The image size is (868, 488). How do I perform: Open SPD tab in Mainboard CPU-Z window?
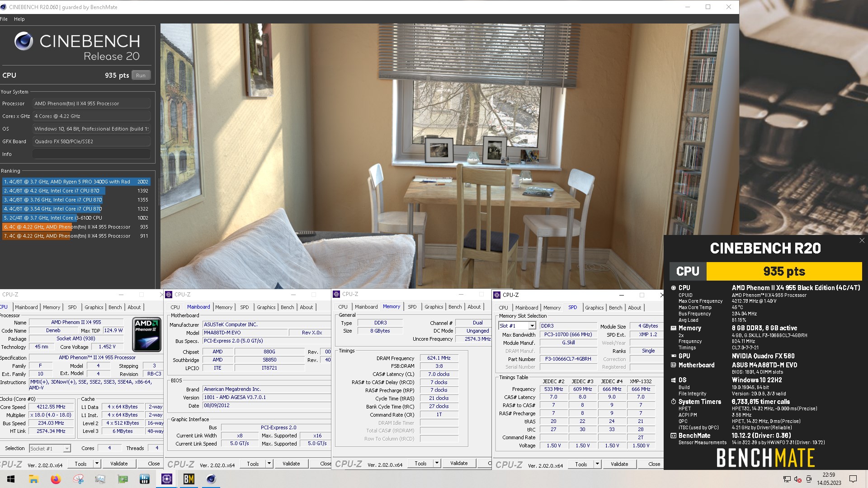tap(244, 307)
